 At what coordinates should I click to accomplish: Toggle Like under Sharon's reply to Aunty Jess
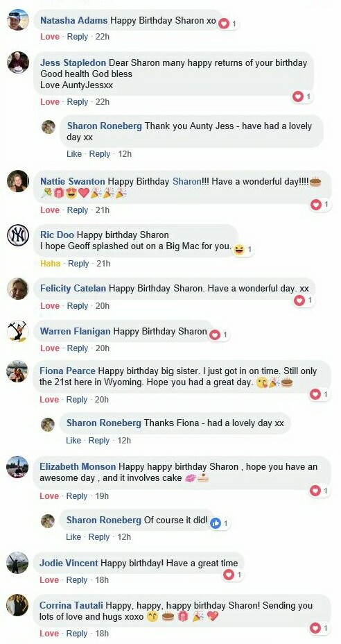pos(74,154)
